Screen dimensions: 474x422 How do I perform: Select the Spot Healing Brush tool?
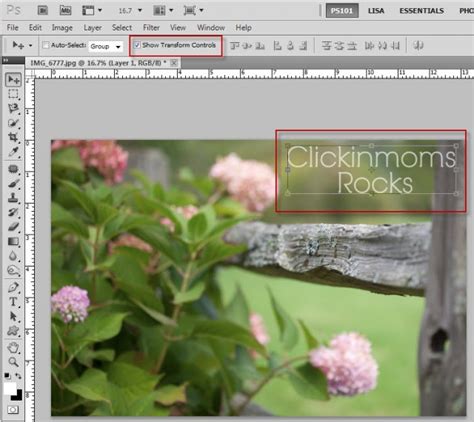point(13,169)
